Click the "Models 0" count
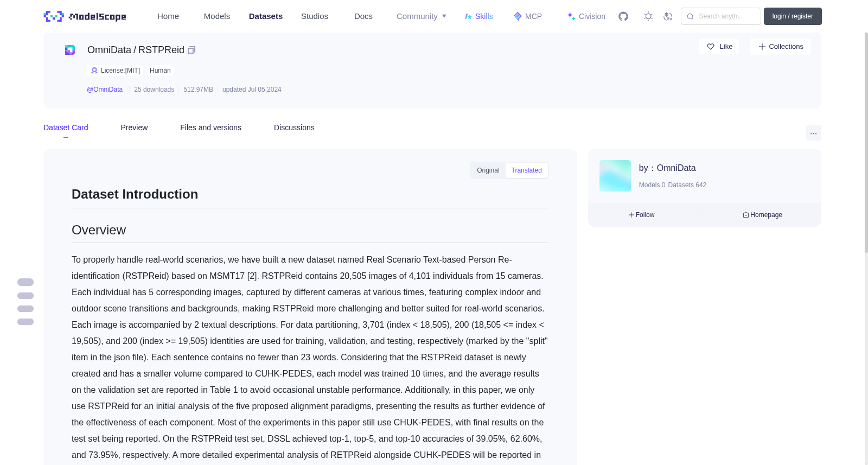 tap(652, 185)
